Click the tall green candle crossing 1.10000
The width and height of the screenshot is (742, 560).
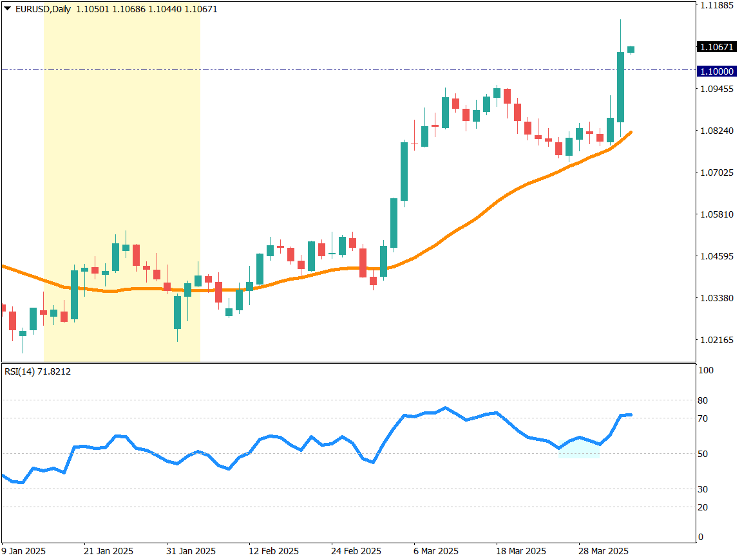point(621,87)
